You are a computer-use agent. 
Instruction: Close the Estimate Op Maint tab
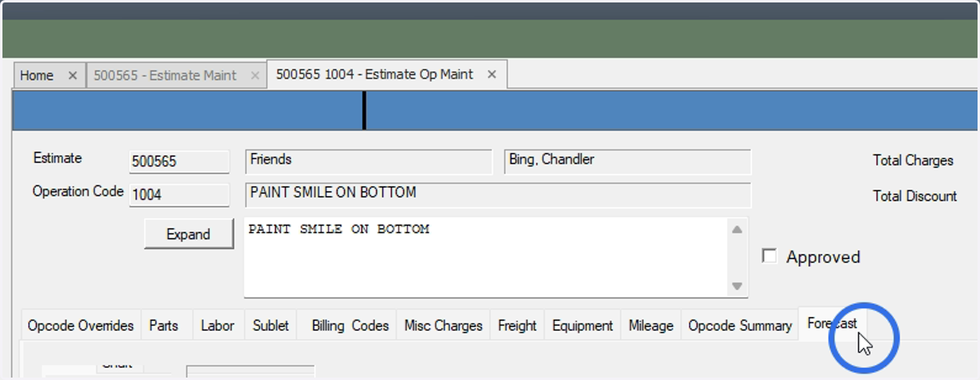[492, 74]
